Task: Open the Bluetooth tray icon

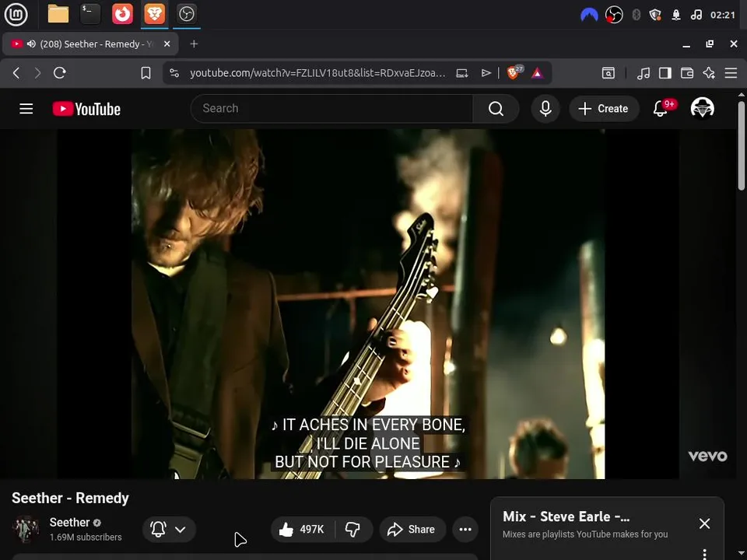Action: tap(636, 15)
